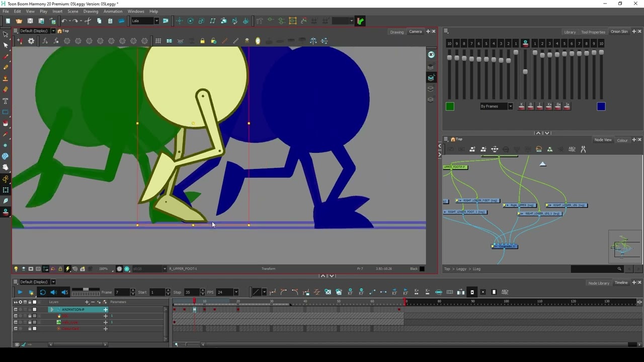
Task: Toggle lock on the Colour-Card layer
Action: tap(30, 329)
